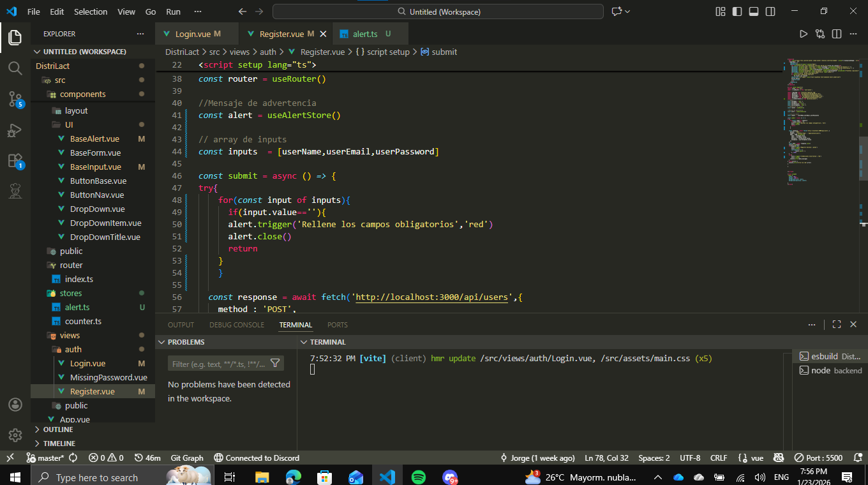Click Git Graph in status bar
This screenshot has height=485, width=868.
pyautogui.click(x=187, y=458)
